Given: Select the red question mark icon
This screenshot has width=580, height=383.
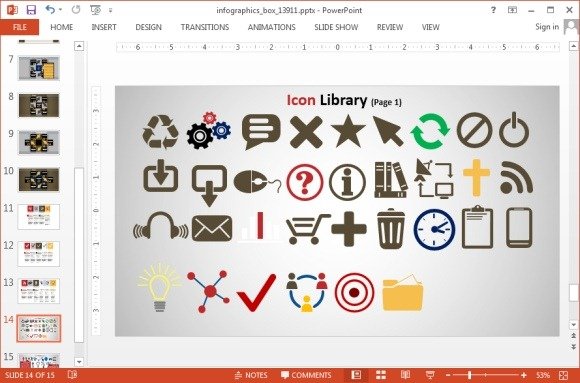Looking at the screenshot, I should coord(305,182).
